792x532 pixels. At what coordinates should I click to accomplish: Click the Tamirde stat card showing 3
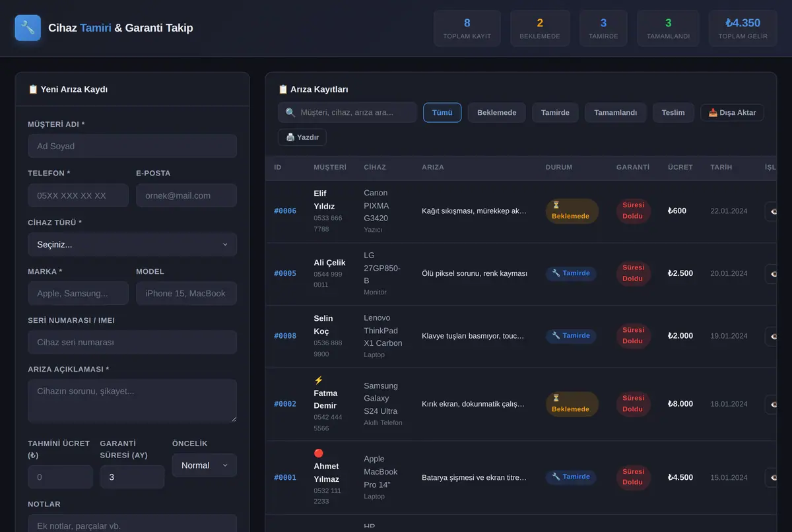point(603,28)
